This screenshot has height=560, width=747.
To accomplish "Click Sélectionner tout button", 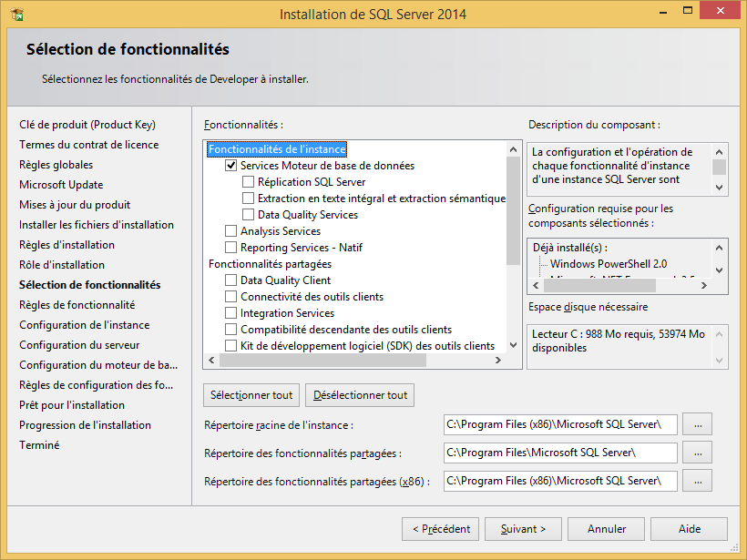I will 251,395.
